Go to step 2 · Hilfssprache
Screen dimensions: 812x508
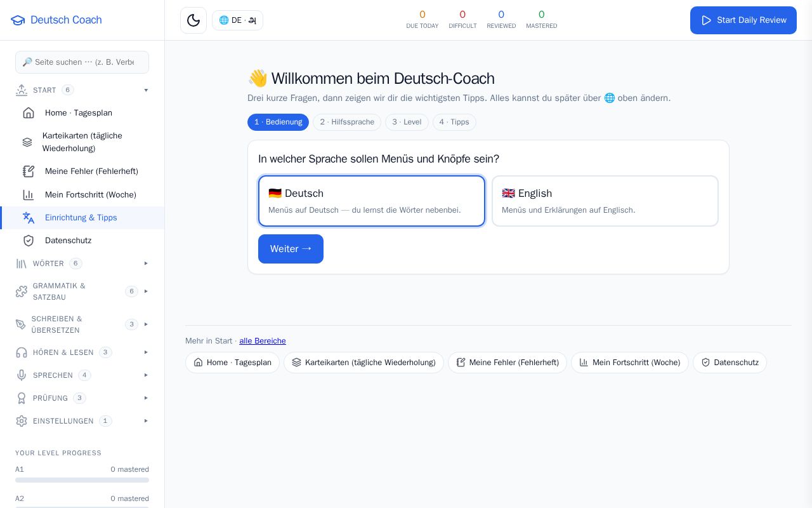[x=347, y=122]
